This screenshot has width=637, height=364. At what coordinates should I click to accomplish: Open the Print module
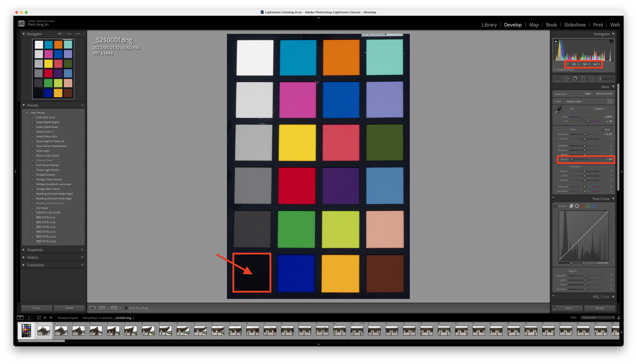tap(598, 25)
